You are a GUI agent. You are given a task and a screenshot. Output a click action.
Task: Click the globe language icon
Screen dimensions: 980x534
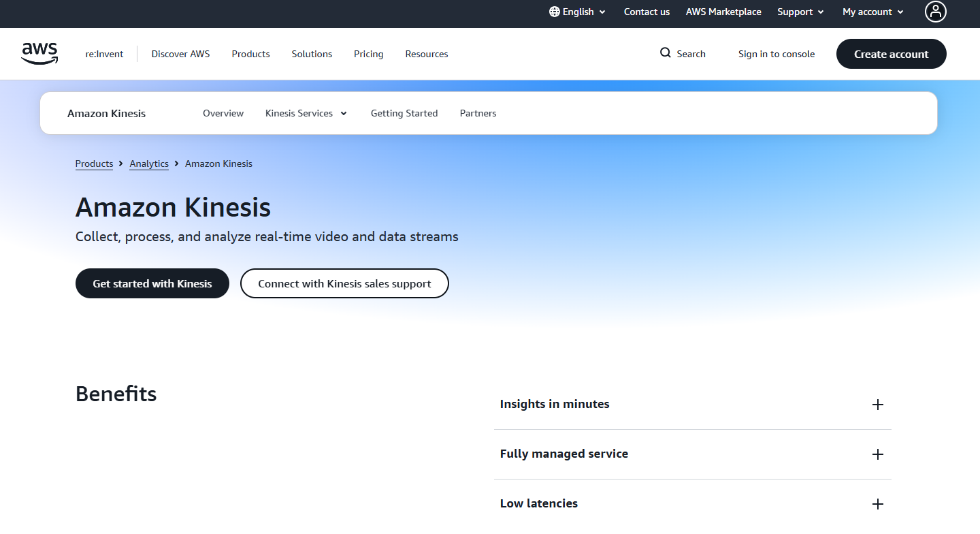555,12
